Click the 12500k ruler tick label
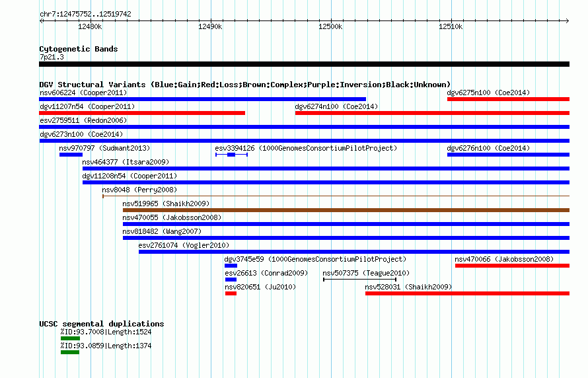Image resolution: width=588 pixels, height=378 pixels. [x=330, y=26]
